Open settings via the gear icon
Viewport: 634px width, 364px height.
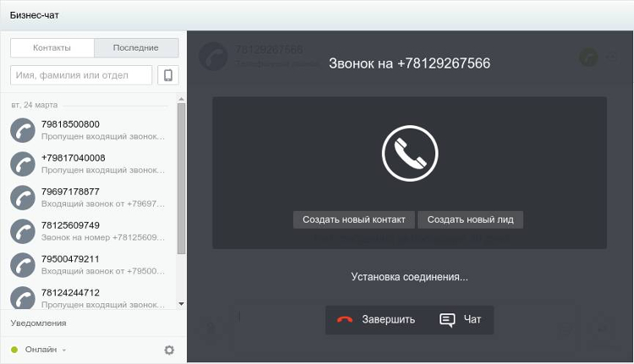pos(169,350)
